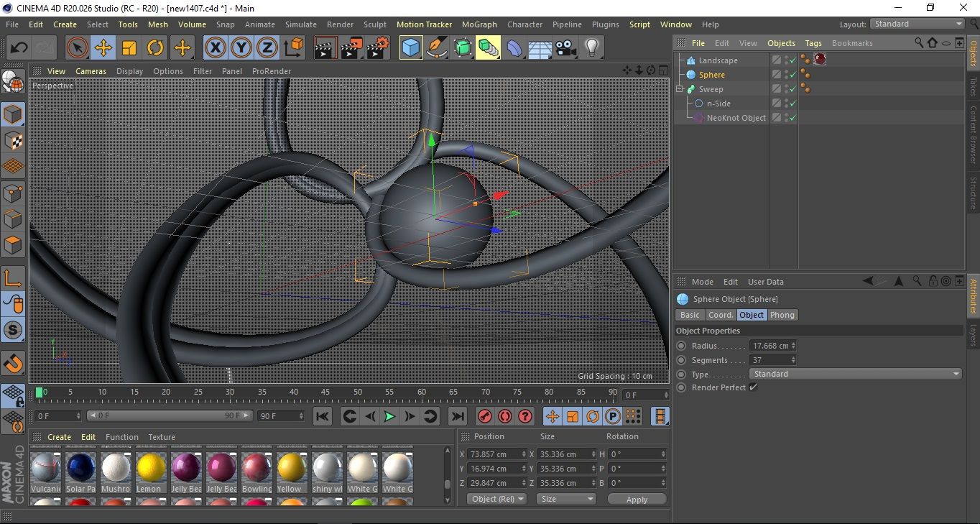Select the Rotate tool icon
The height and width of the screenshot is (524, 980).
tap(155, 48)
